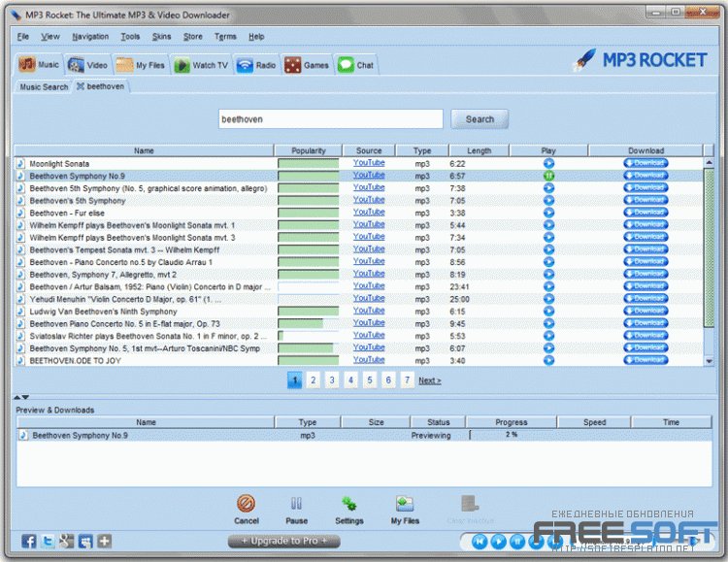This screenshot has height=562, width=728.
Task: Cancel the current download
Action: click(247, 510)
